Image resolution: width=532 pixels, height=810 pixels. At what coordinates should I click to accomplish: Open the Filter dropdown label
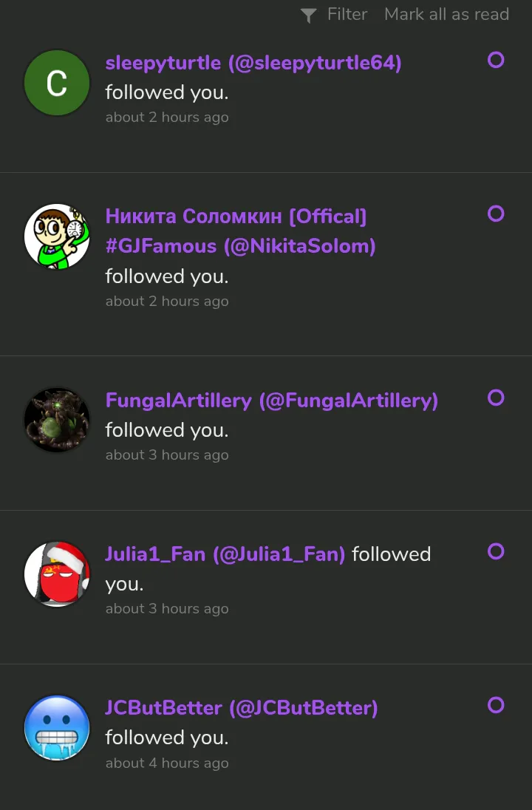(347, 15)
